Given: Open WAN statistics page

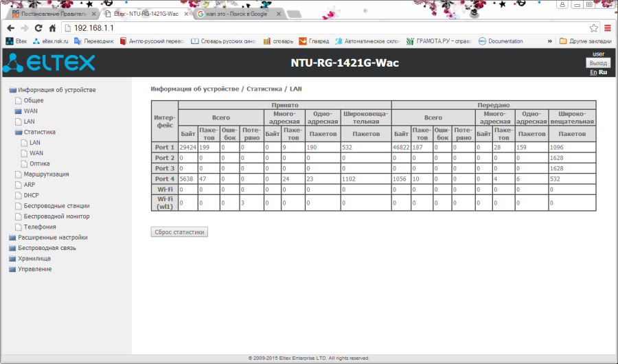Looking at the screenshot, I should click(32, 153).
